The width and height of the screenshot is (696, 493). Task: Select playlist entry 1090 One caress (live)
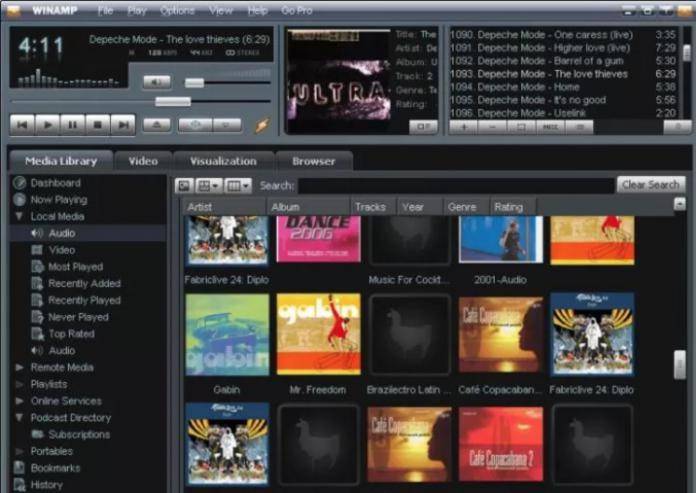click(563, 35)
